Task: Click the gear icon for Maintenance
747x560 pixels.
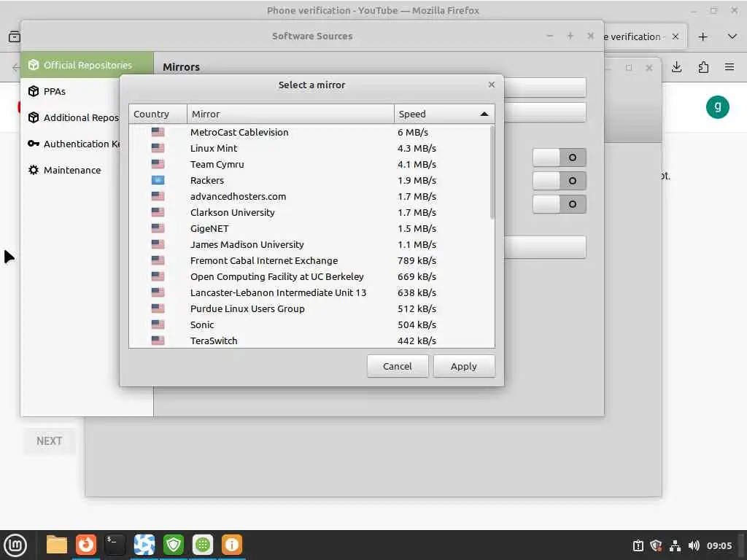Action: [x=34, y=170]
